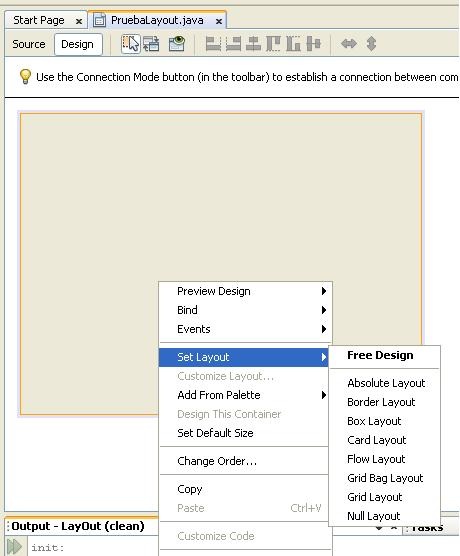Click the center horizontally alignment icon
Viewport: 460px width, 556px height.
(253, 44)
